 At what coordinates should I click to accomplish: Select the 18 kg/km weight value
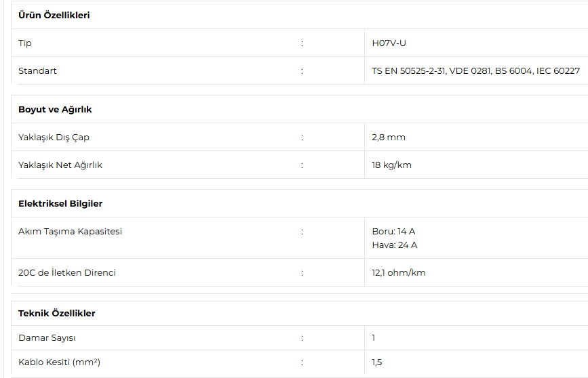391,165
